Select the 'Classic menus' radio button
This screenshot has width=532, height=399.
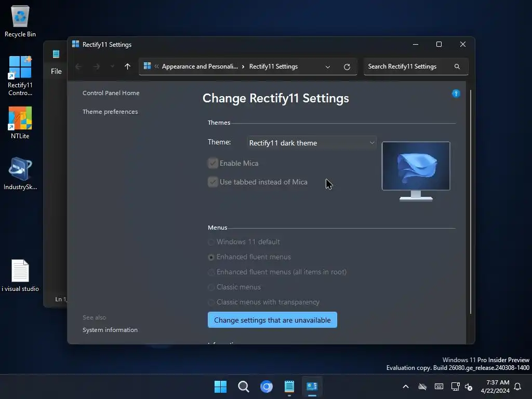(211, 287)
